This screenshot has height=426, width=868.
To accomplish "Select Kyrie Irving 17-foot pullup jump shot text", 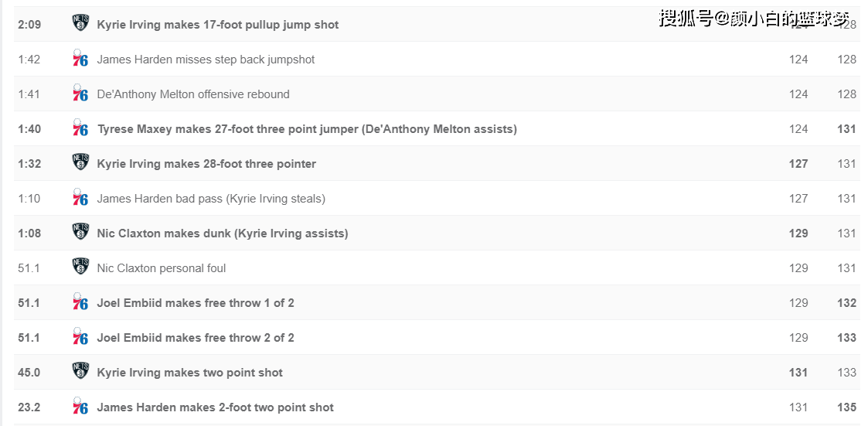I will click(x=217, y=25).
